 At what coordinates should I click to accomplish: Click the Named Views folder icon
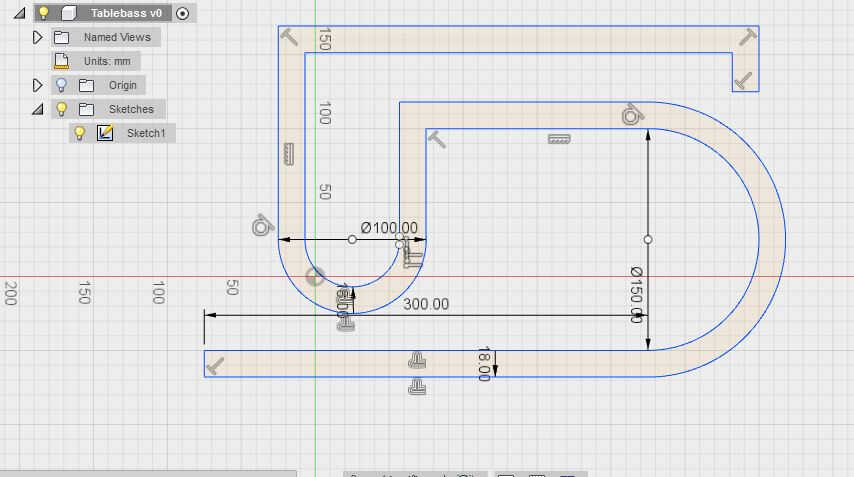tap(61, 37)
